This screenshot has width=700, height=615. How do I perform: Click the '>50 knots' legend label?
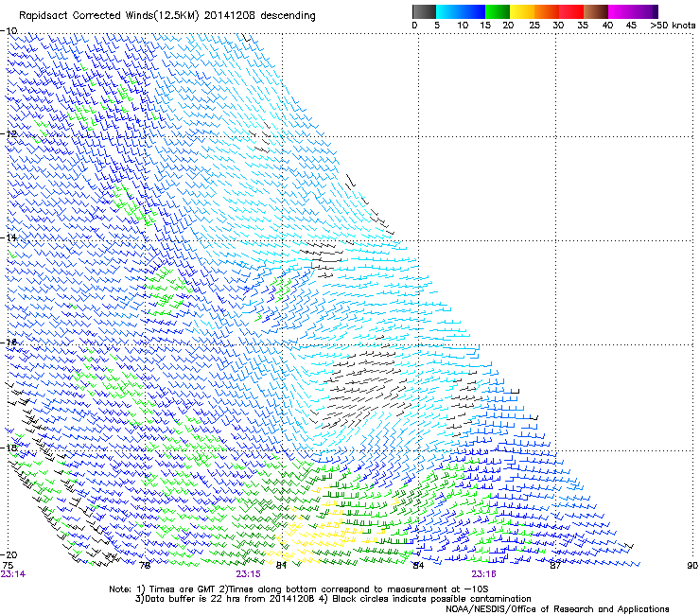673,26
